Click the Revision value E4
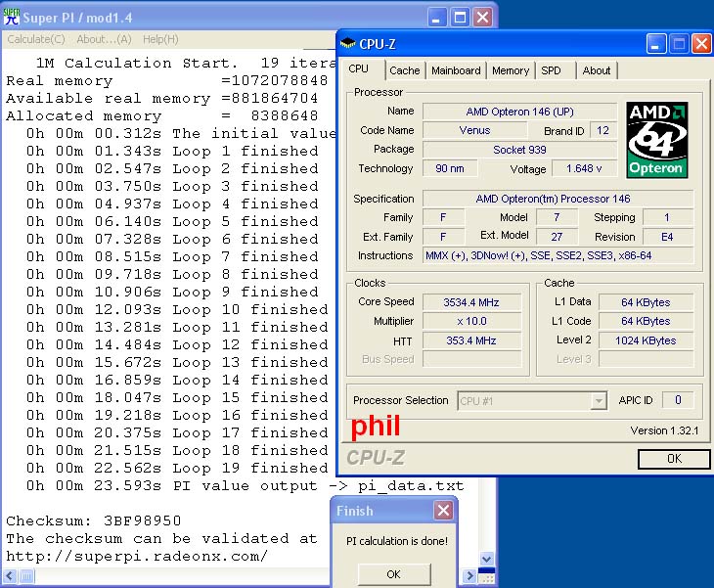Image resolution: width=714 pixels, height=588 pixels. coord(668,237)
